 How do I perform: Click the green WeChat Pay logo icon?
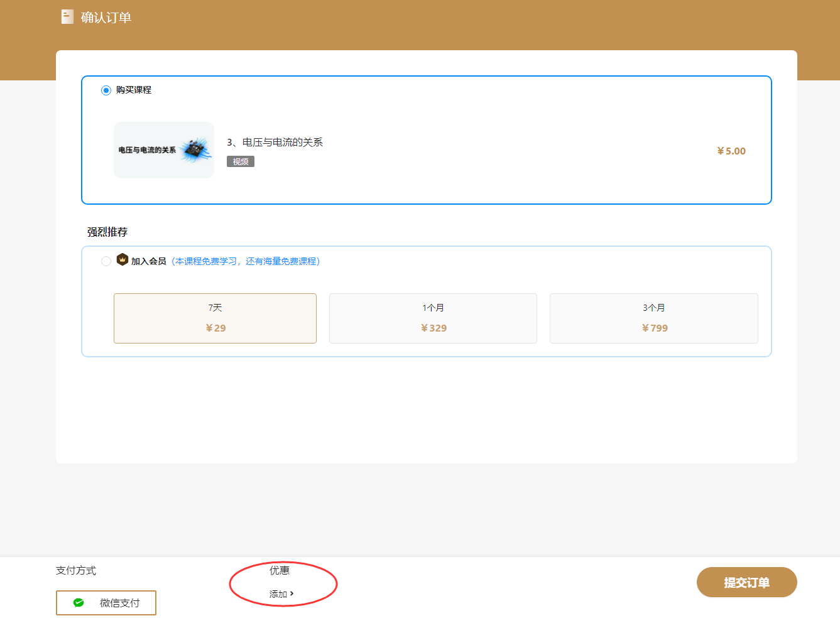79,603
